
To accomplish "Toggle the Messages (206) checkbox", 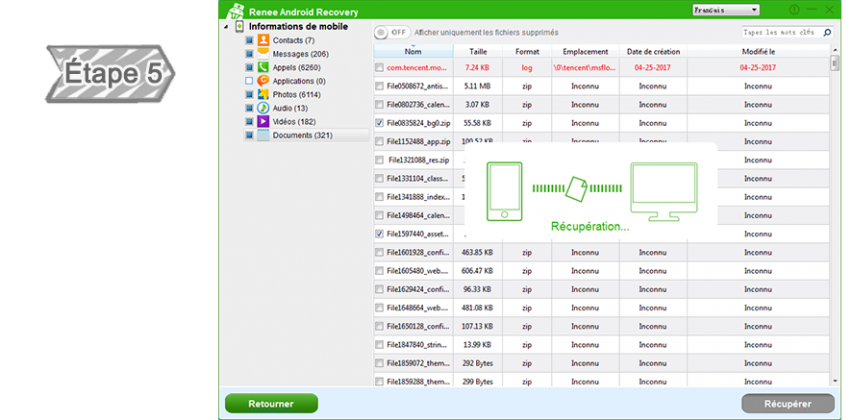I will point(249,54).
